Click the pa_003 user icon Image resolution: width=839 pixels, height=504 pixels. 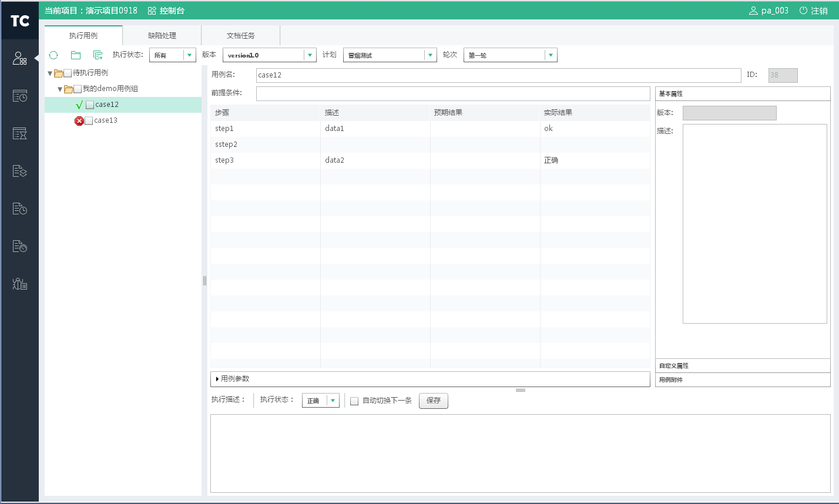point(753,11)
